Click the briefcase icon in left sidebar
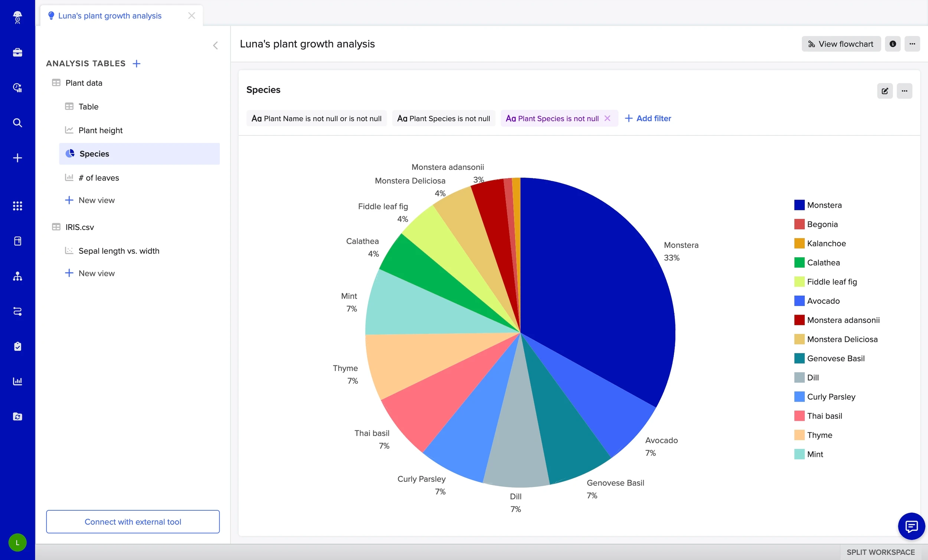 pyautogui.click(x=17, y=52)
